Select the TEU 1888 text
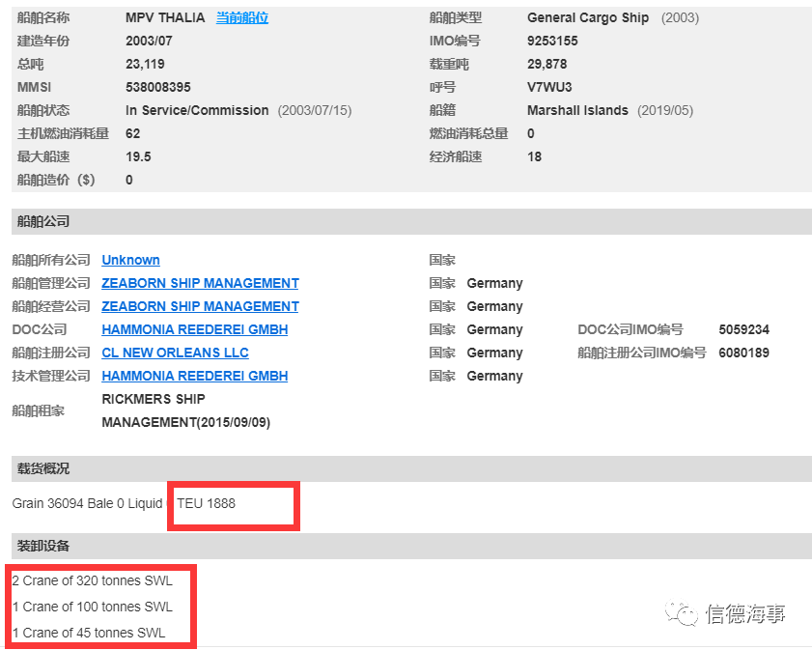 [x=206, y=503]
